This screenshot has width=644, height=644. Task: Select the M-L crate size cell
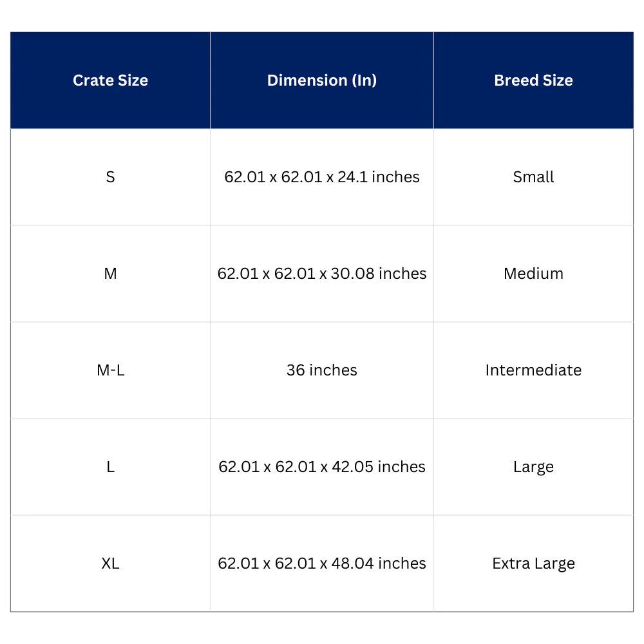click(110, 370)
